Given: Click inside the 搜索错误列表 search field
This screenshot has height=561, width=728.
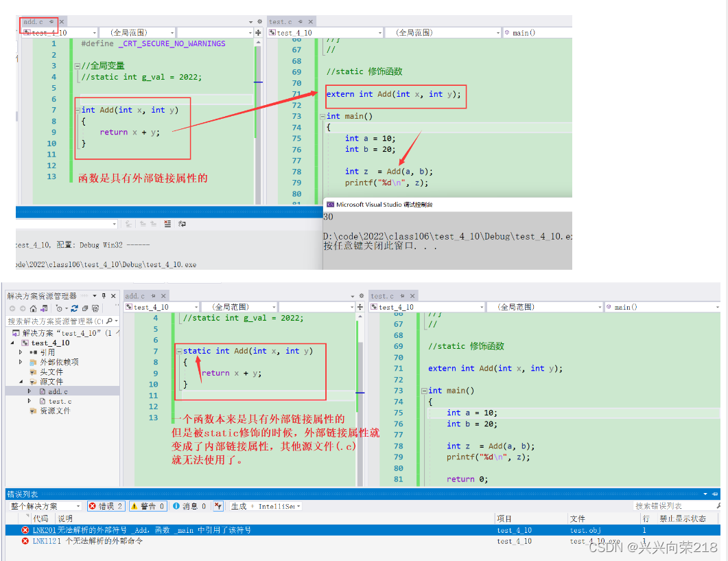Looking at the screenshot, I should (676, 505).
